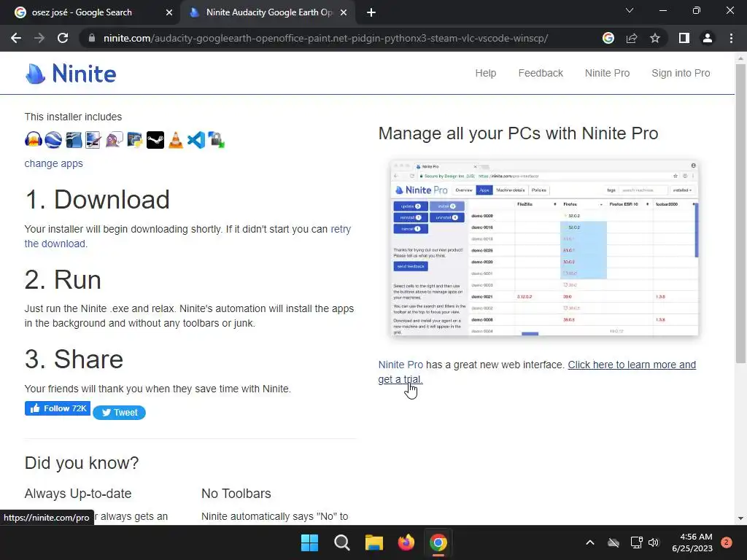Click the Ninite Pro interface screenshot
This screenshot has height=560, width=747.
(544, 248)
